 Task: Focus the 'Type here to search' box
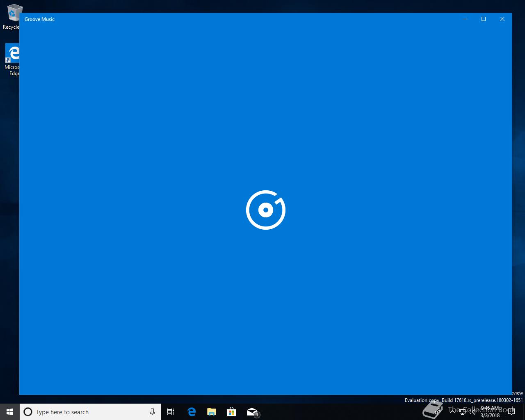point(90,412)
